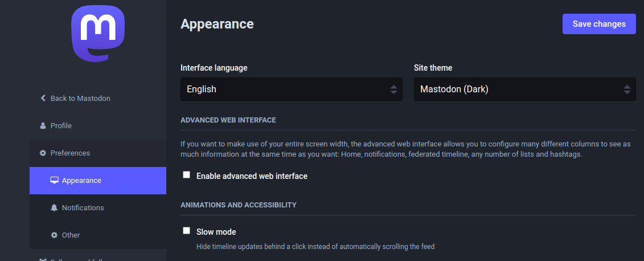Click the 'Enable advanced web interface' label
Image resolution: width=644 pixels, height=261 pixels.
click(x=252, y=176)
